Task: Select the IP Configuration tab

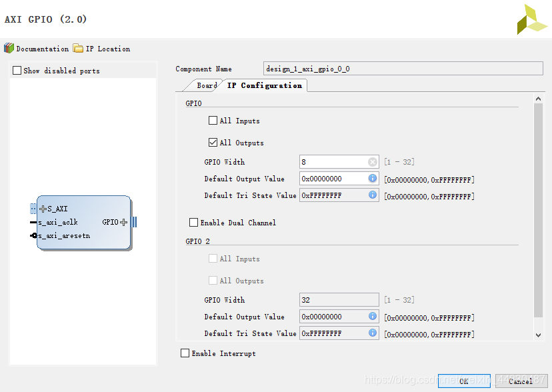Action: pos(265,85)
